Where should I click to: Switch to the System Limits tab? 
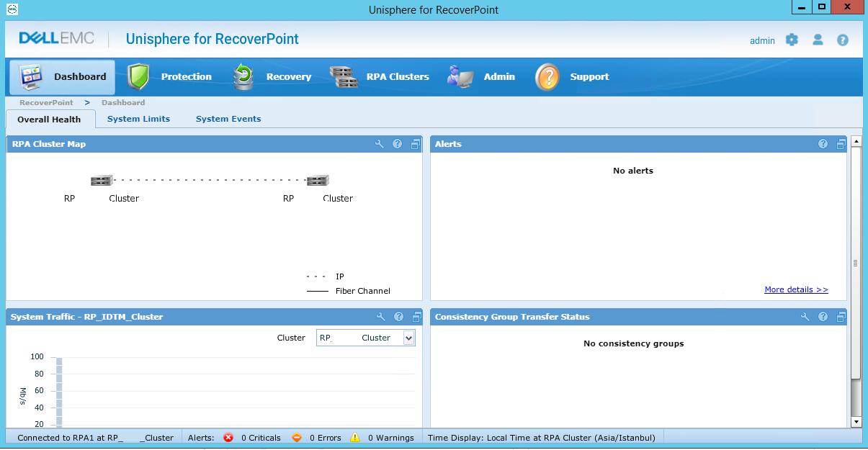(x=138, y=119)
